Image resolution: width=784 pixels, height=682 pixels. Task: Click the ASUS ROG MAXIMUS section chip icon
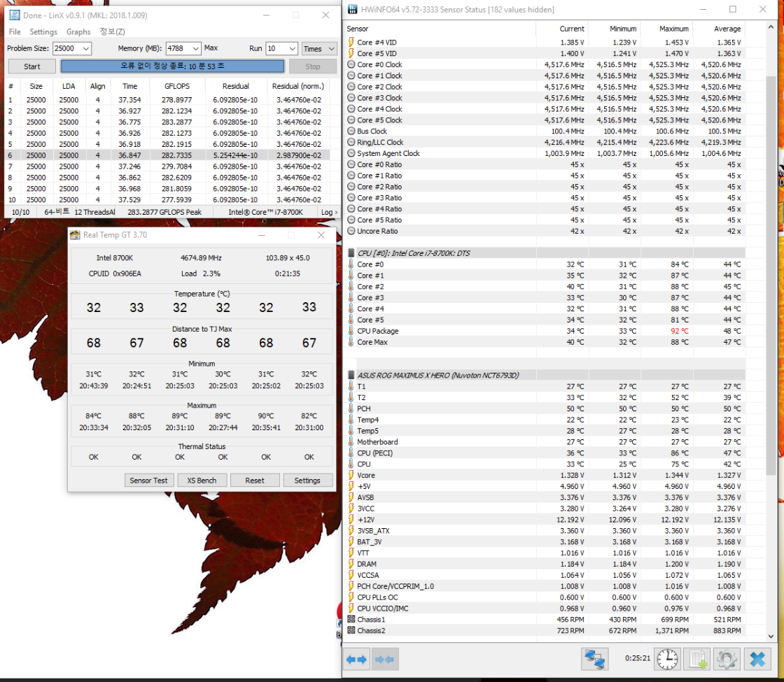pyautogui.click(x=351, y=375)
